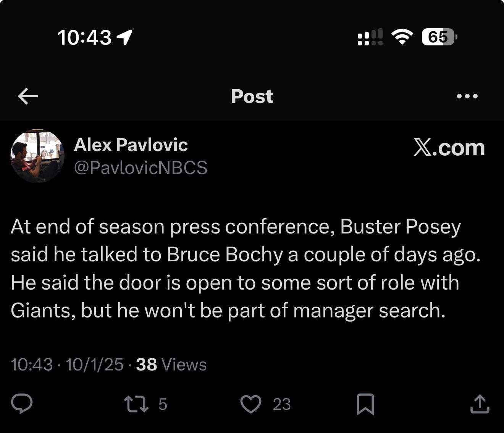Image resolution: width=504 pixels, height=433 pixels.
Task: Tap the post timestamp 10:43 · 10/1/25
Action: point(67,364)
